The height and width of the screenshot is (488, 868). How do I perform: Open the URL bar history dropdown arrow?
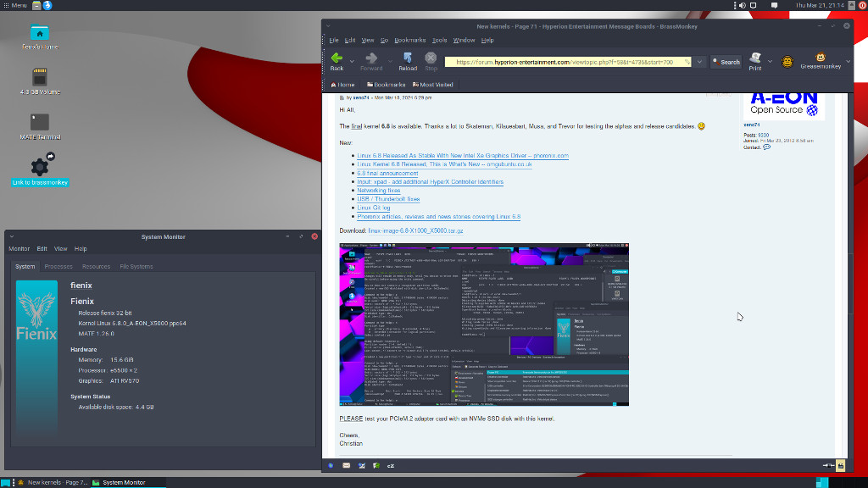[699, 62]
